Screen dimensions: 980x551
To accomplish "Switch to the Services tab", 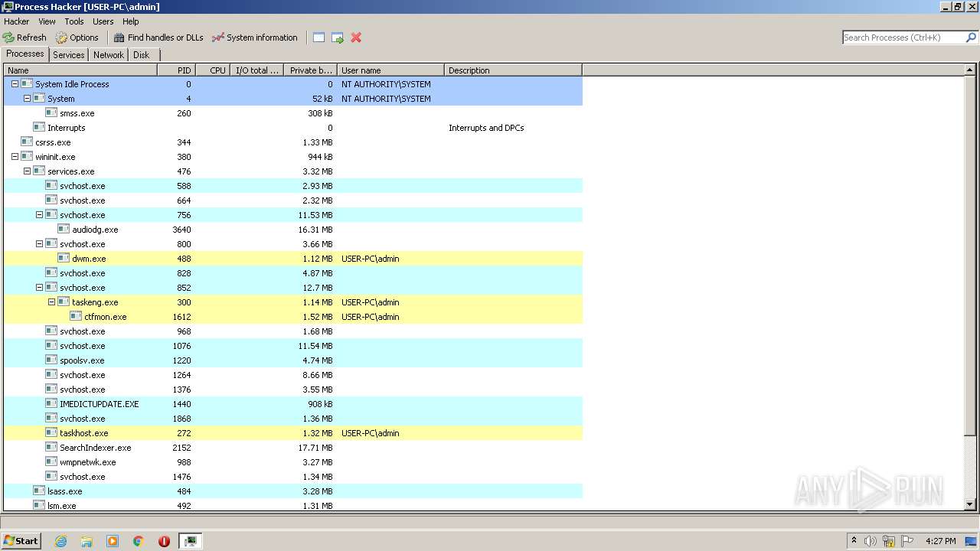I will click(x=69, y=55).
